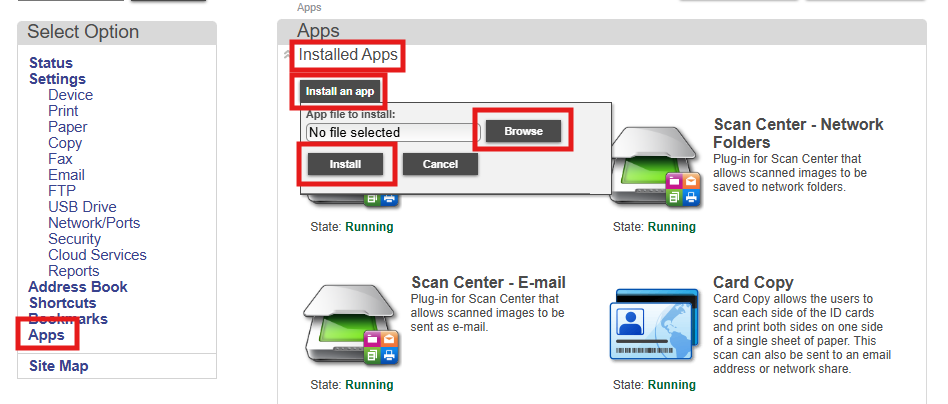Open the Site Map link
Screen dimensions: 948x404
pos(58,366)
